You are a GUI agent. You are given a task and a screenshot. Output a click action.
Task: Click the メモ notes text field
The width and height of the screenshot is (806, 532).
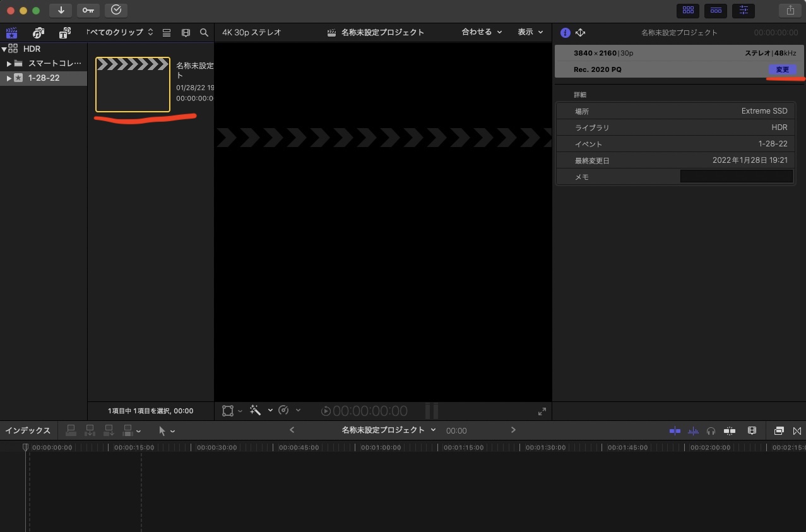click(736, 177)
